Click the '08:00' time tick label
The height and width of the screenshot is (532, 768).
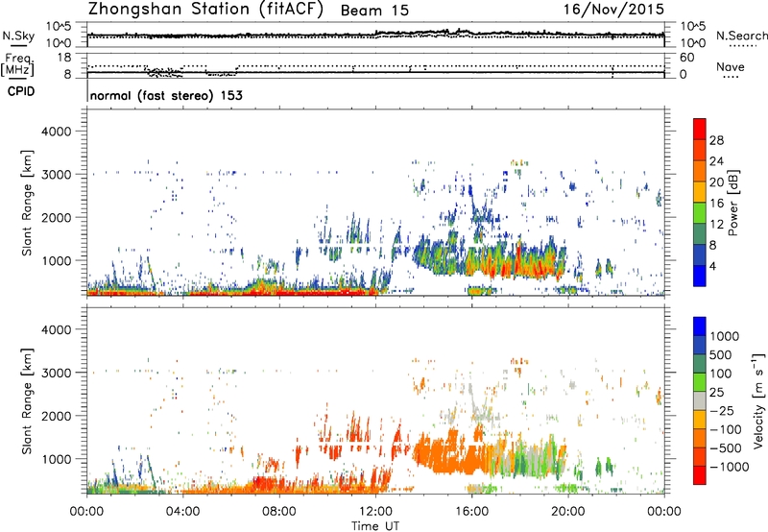click(x=279, y=512)
